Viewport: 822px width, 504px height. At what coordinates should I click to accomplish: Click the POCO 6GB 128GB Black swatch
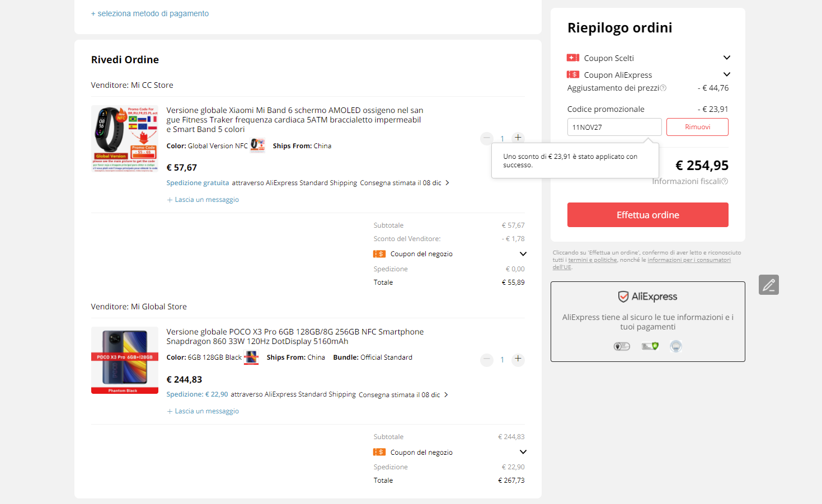point(251,357)
